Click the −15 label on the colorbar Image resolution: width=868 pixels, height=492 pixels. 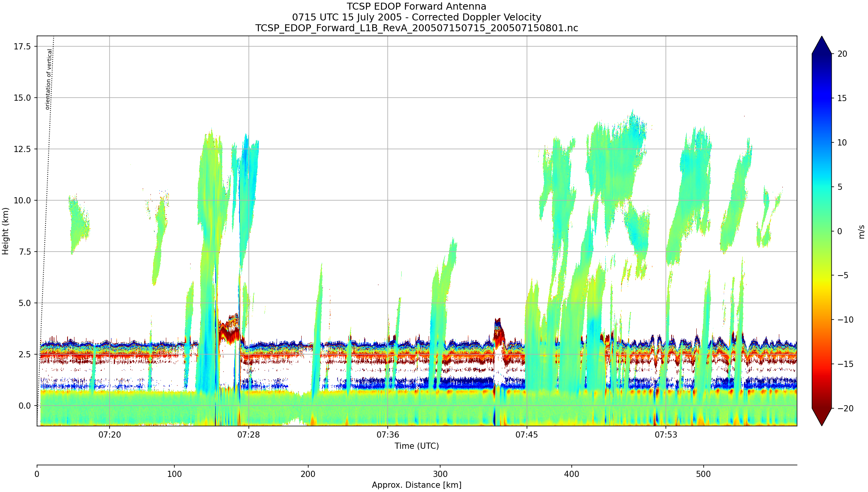tap(845, 364)
